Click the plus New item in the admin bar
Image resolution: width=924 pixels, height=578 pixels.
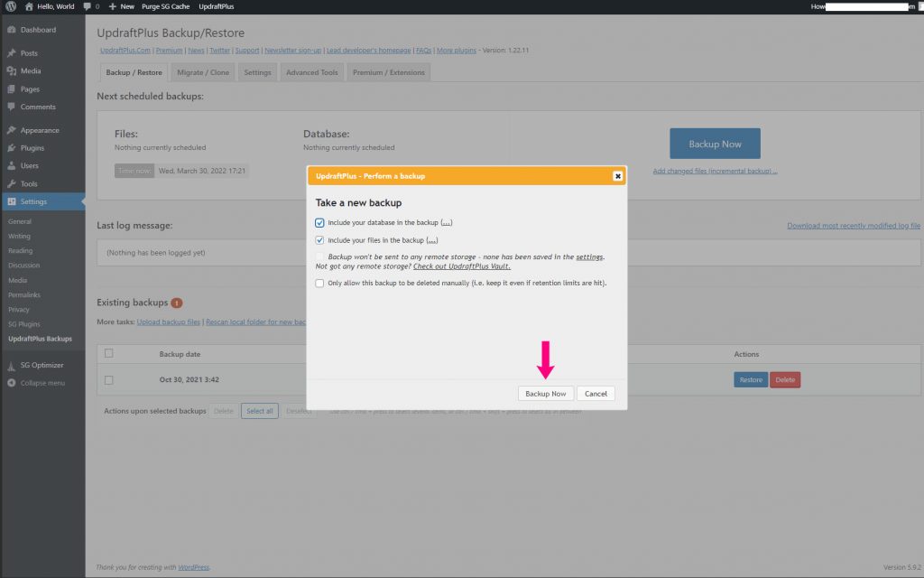[x=122, y=6]
